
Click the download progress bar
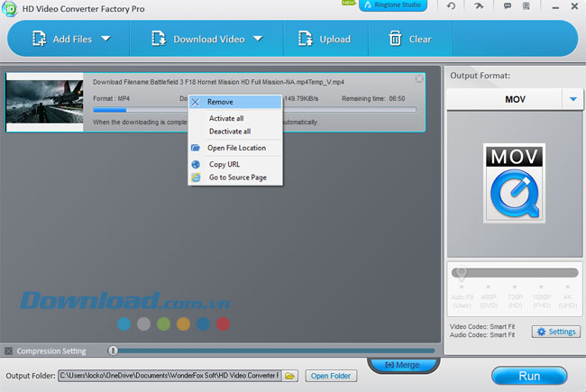254,110
